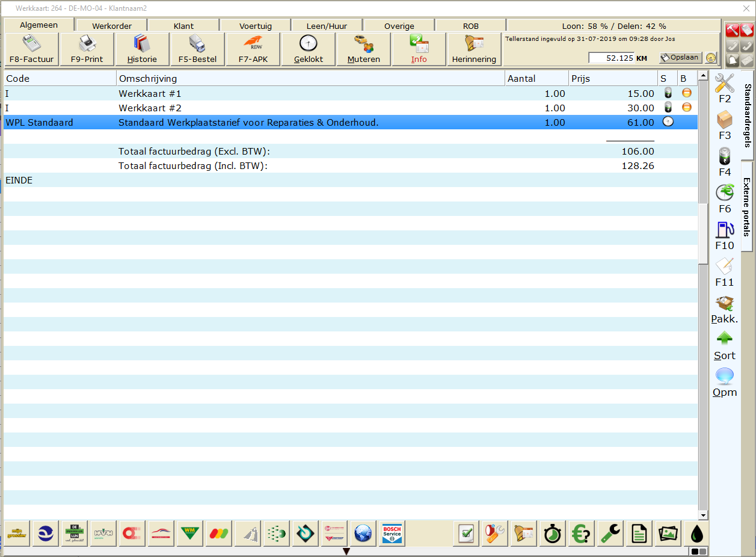Switch to the Werkorder tab
This screenshot has width=756, height=557.
point(112,26)
